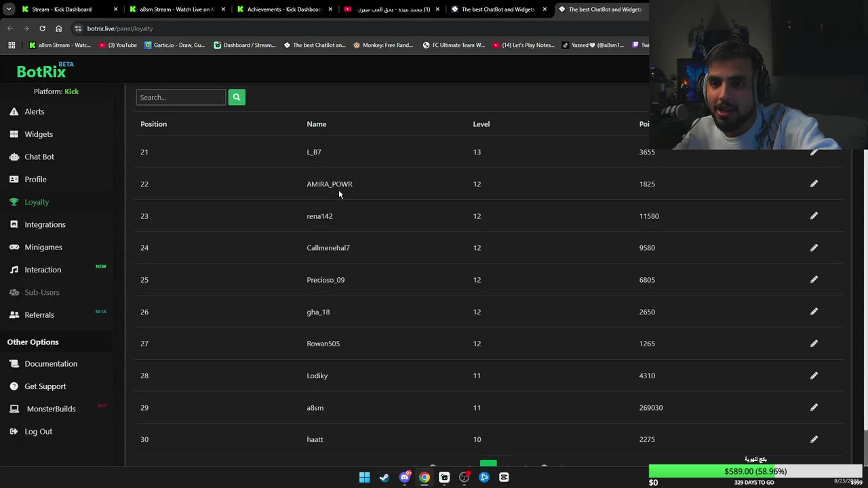Click edit pencil for a8sm
868x488 pixels.
[814, 407]
